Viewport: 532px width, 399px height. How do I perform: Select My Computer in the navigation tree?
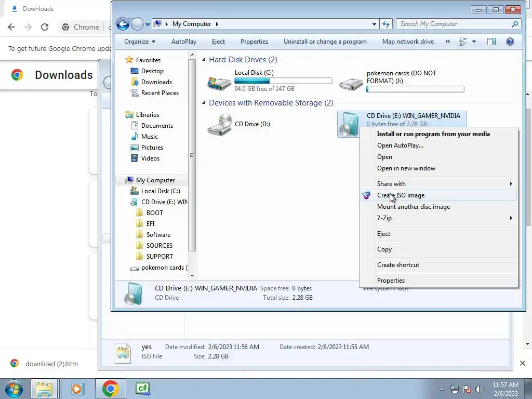click(155, 180)
